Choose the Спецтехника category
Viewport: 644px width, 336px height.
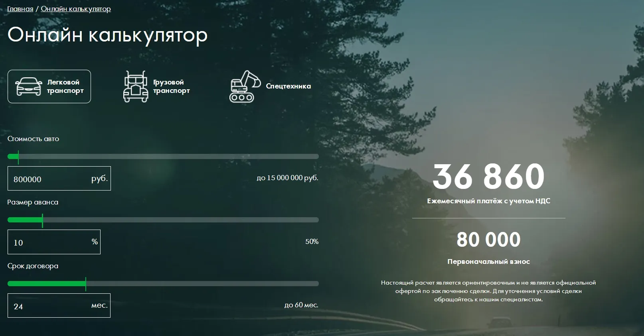coord(270,86)
